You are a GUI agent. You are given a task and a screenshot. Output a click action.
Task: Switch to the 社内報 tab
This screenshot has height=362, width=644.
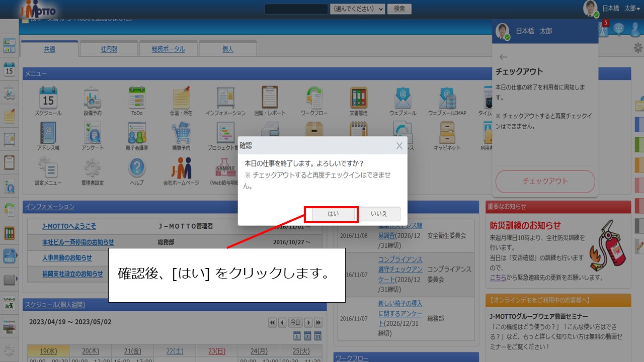click(x=109, y=49)
